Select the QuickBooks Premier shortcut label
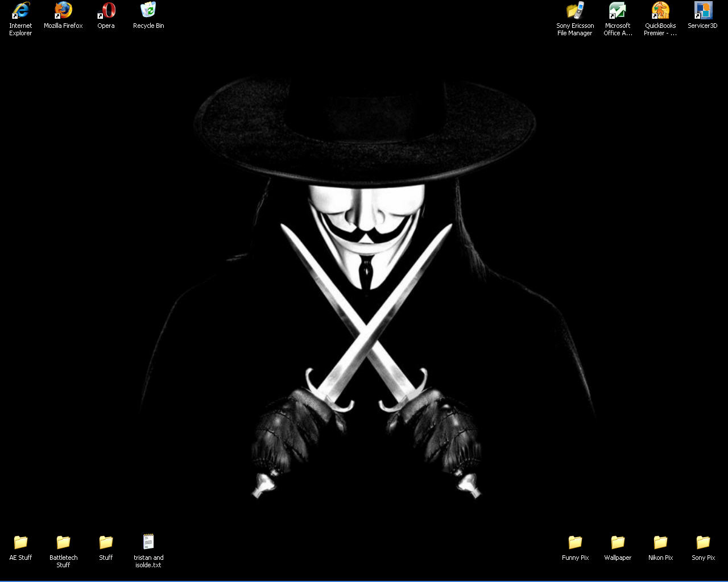This screenshot has width=728, height=582. pyautogui.click(x=660, y=29)
